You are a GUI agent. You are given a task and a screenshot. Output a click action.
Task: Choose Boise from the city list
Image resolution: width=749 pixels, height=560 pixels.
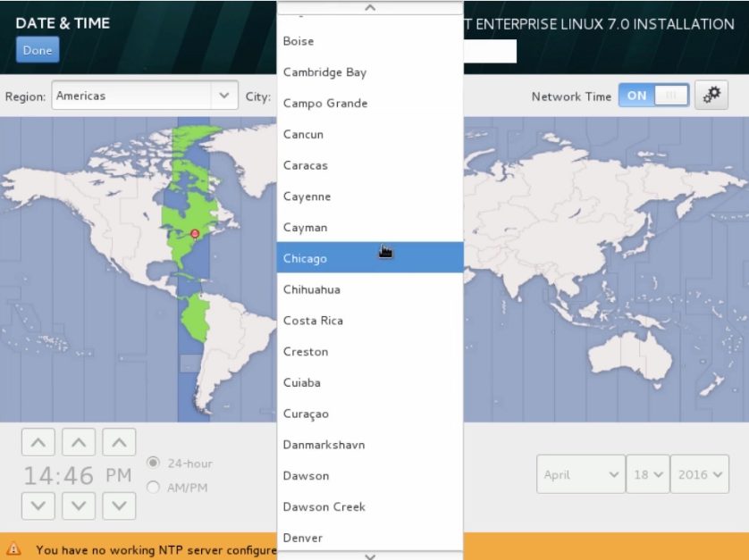coord(370,41)
